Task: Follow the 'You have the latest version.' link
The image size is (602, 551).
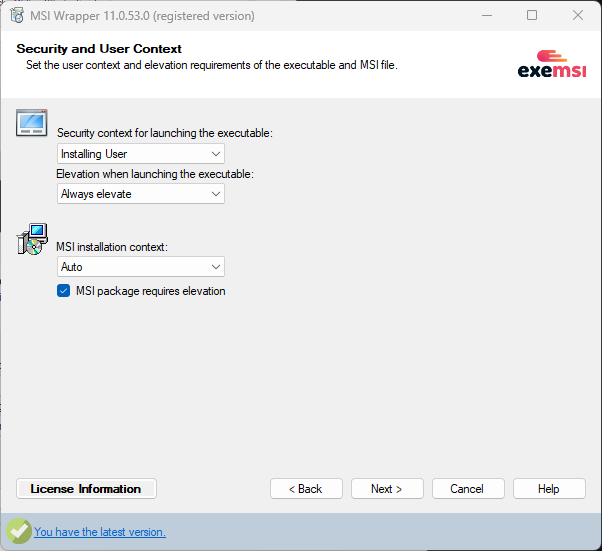Action: (100, 532)
